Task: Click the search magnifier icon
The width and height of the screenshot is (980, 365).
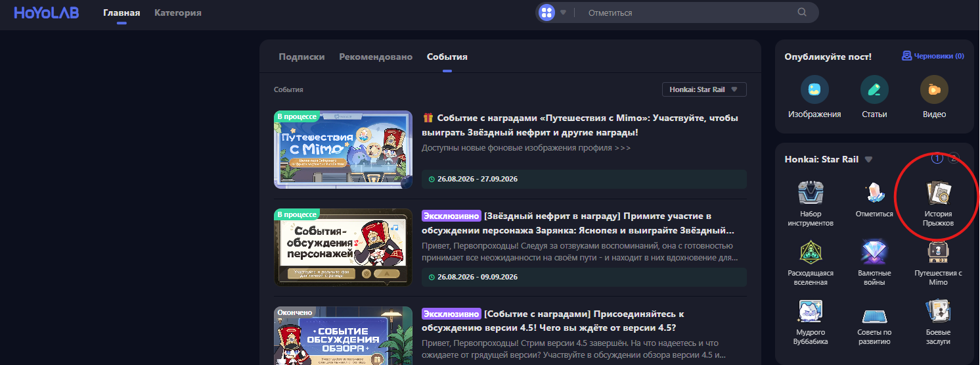Action: tap(802, 12)
